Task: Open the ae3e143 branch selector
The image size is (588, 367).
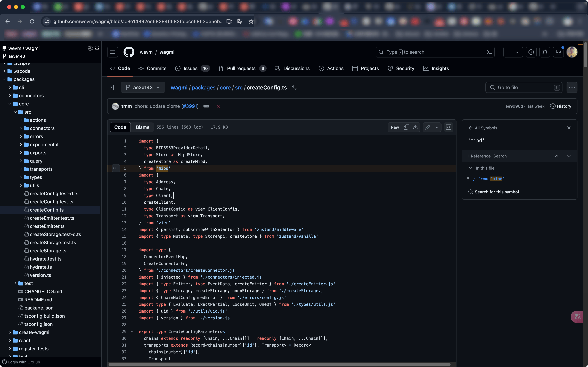Action: click(x=143, y=87)
